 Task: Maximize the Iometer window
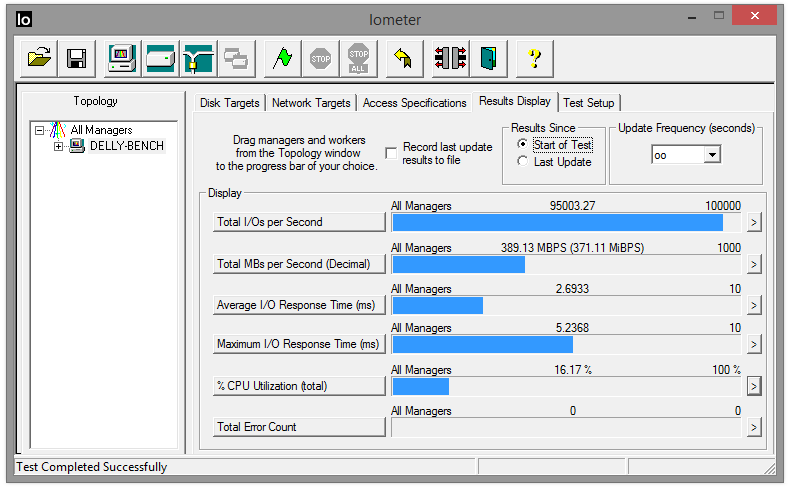(719, 16)
